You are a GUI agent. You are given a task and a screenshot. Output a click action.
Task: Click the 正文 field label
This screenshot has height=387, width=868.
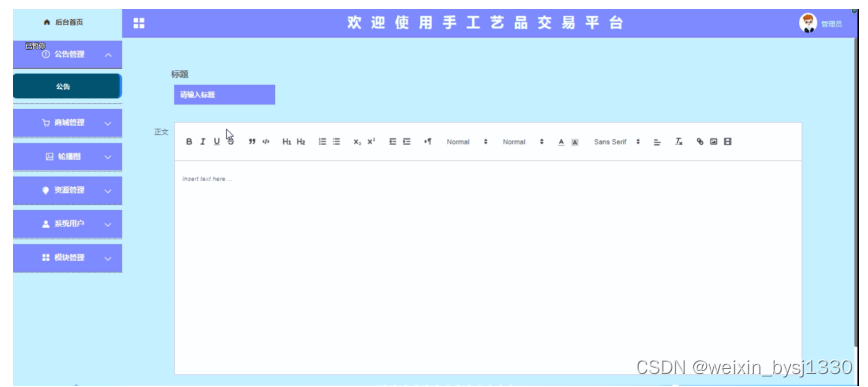(161, 132)
